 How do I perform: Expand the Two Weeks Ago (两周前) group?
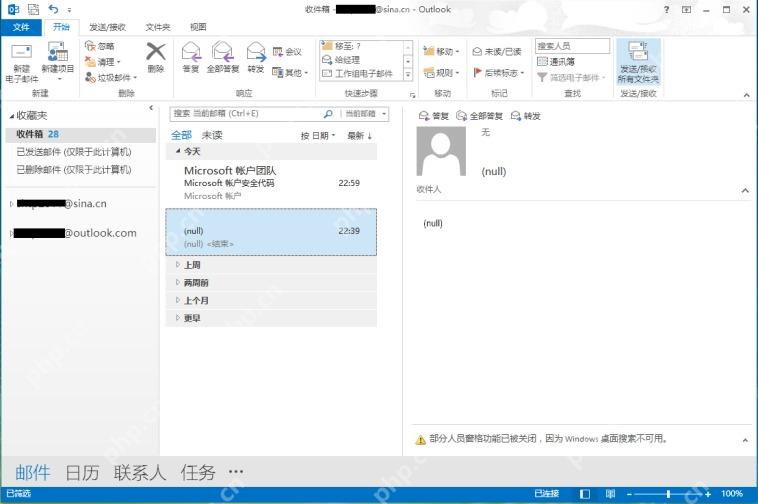(178, 282)
